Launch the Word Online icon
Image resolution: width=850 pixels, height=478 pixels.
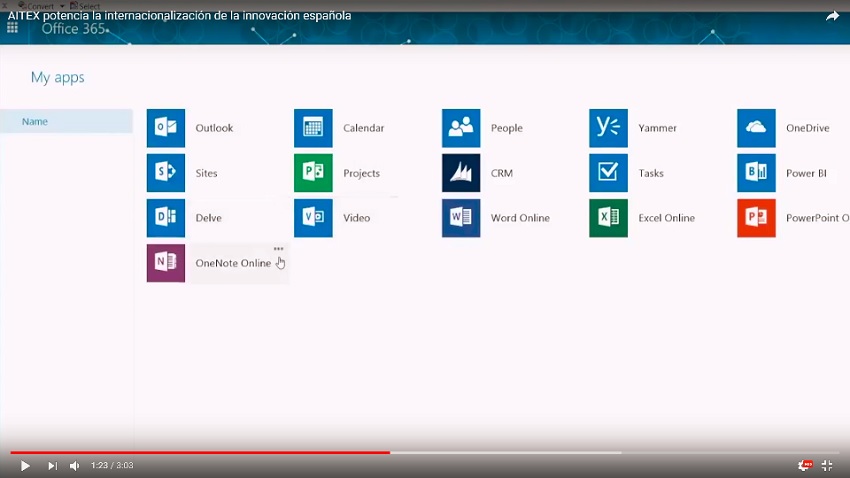pyautogui.click(x=461, y=218)
